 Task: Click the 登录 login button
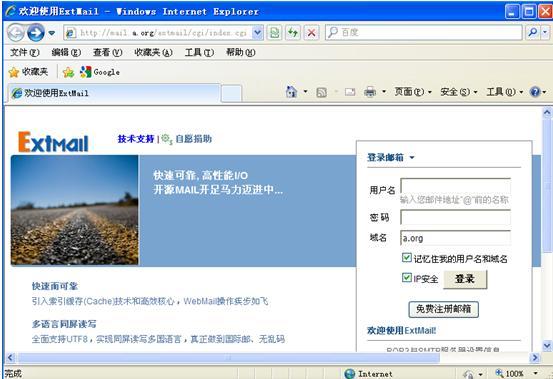pos(465,279)
